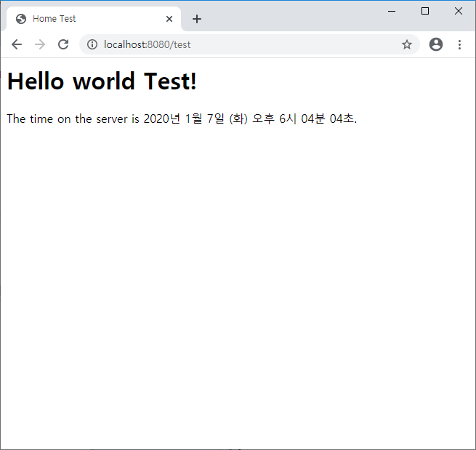Image resolution: width=476 pixels, height=450 pixels.
Task: Bookmark this page with the star icon
Action: click(x=407, y=44)
